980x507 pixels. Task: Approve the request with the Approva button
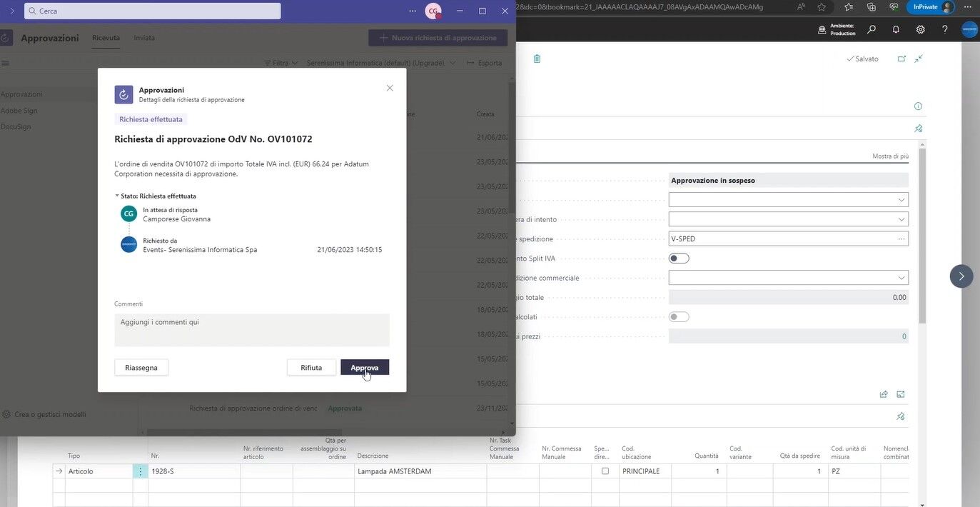366,366
